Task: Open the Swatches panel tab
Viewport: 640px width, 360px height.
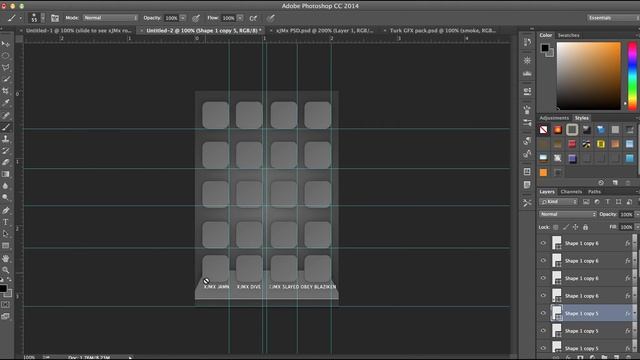Action: coord(569,36)
